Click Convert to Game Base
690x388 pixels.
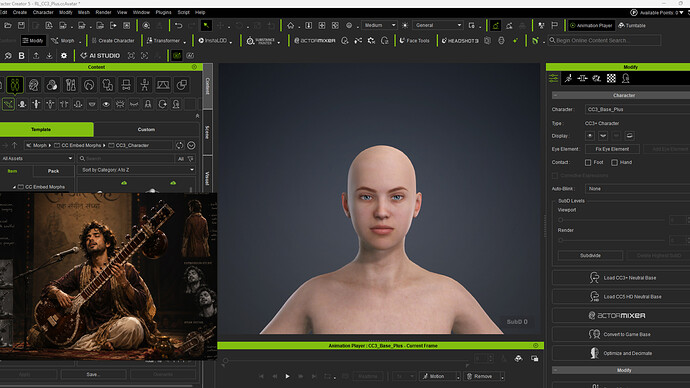click(x=621, y=334)
